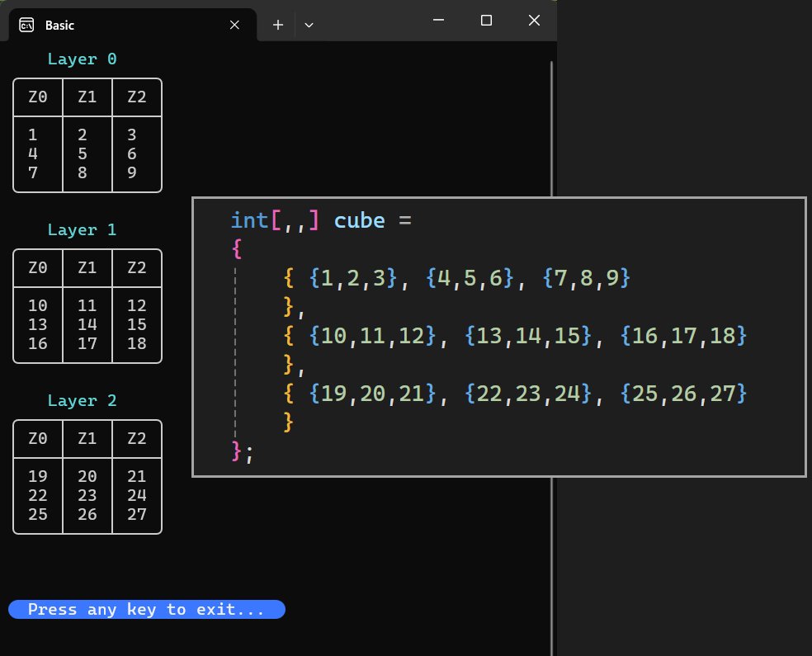812x656 pixels.
Task: Click the value 18 in Layer 1 table
Action: click(x=137, y=344)
